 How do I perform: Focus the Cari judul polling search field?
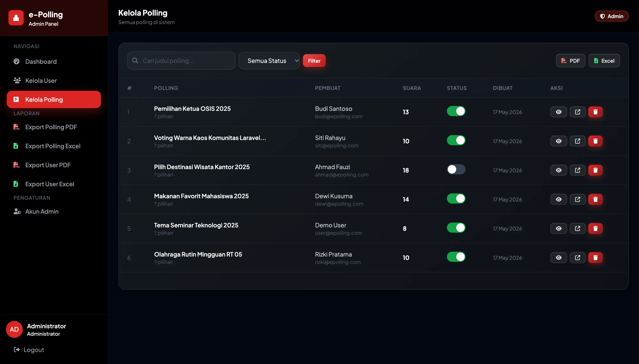pyautogui.click(x=181, y=61)
